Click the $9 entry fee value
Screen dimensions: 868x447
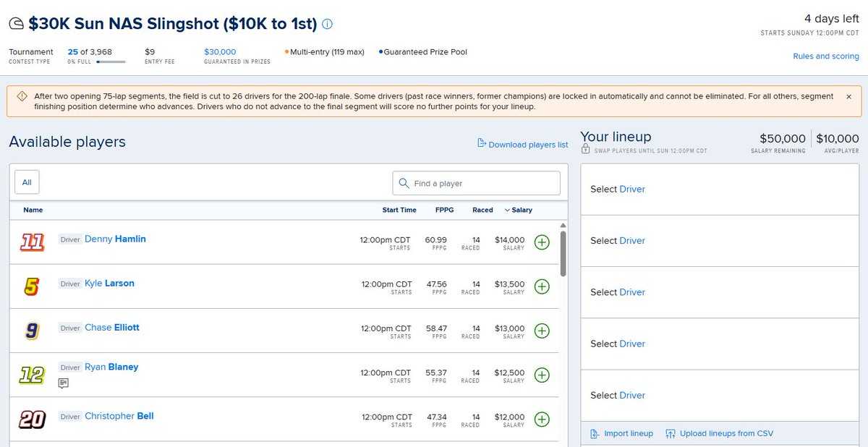(150, 52)
